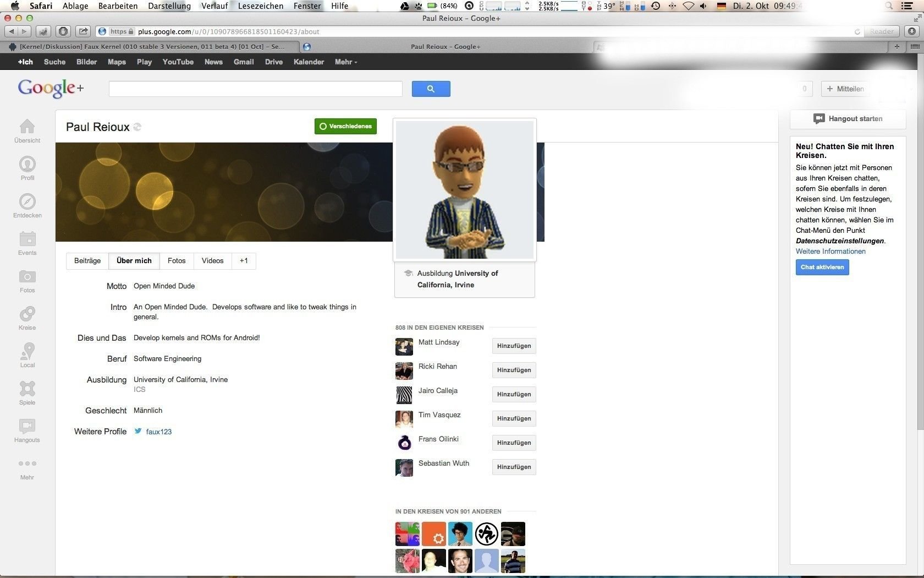Screen dimensions: 924x578
Task: Click the Safari Reader button
Action: 882,31
